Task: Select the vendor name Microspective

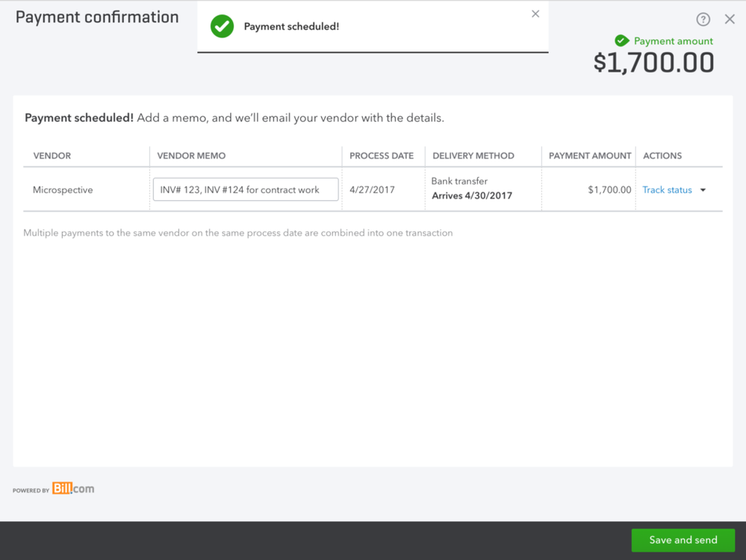Action: [63, 190]
